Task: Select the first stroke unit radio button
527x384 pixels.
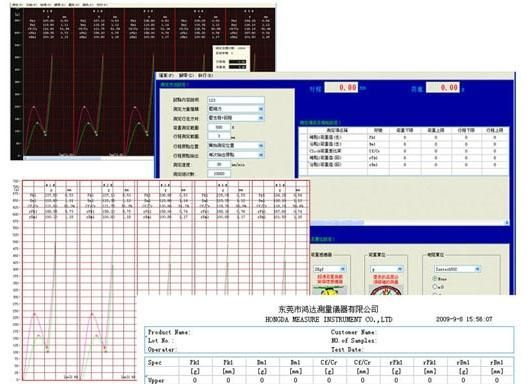Action: pos(435,279)
